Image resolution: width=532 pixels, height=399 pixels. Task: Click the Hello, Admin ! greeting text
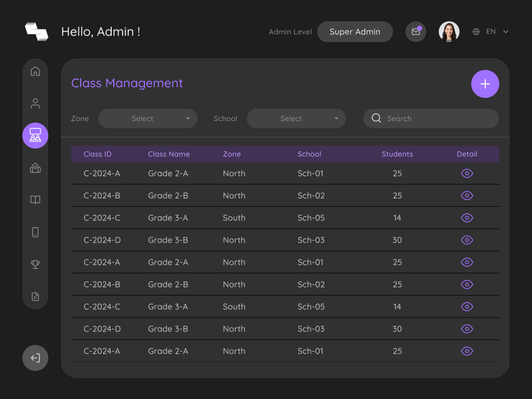[x=101, y=32]
